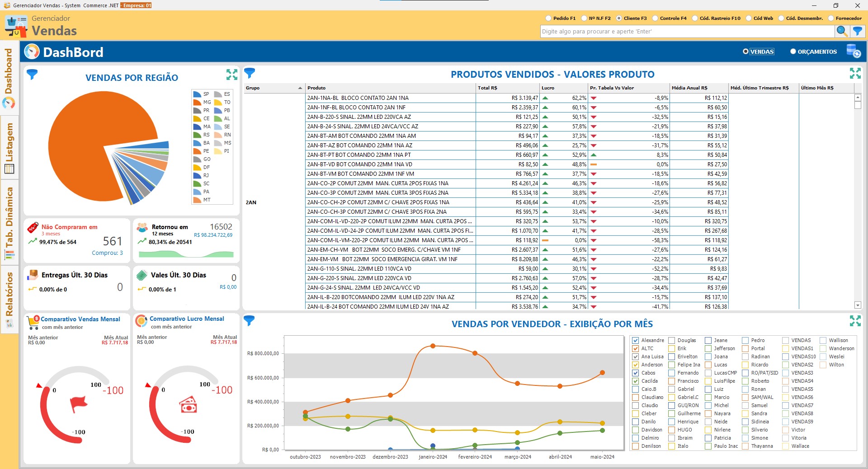Focus the search text field
This screenshot has height=469, width=868.
687,31
